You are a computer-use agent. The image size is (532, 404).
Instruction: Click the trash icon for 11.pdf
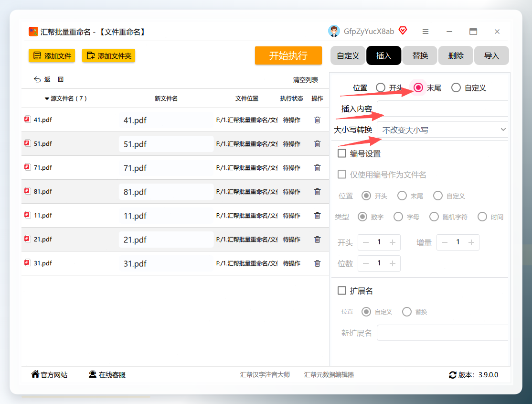317,216
